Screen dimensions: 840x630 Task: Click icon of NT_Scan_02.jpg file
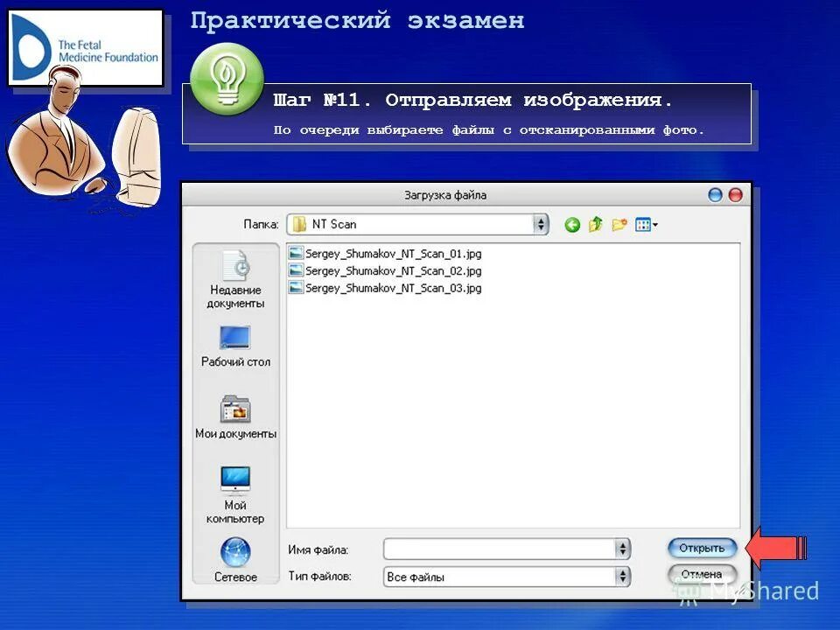pyautogui.click(x=296, y=270)
